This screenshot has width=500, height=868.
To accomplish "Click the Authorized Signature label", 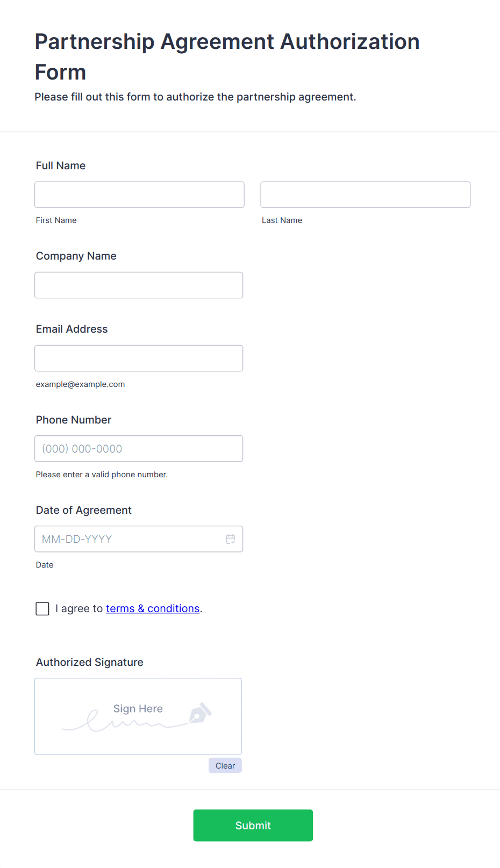I will (90, 662).
